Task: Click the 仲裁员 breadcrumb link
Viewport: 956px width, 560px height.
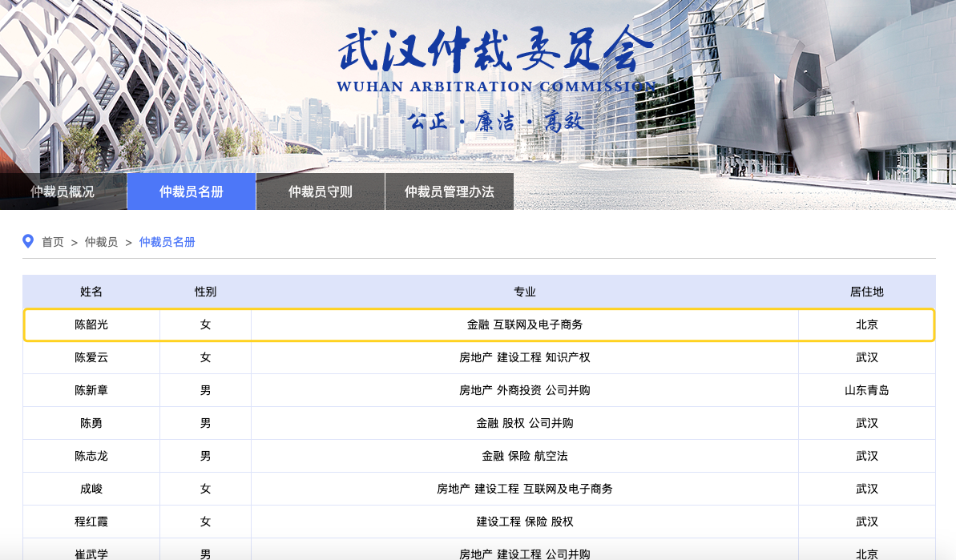Action: point(101,242)
